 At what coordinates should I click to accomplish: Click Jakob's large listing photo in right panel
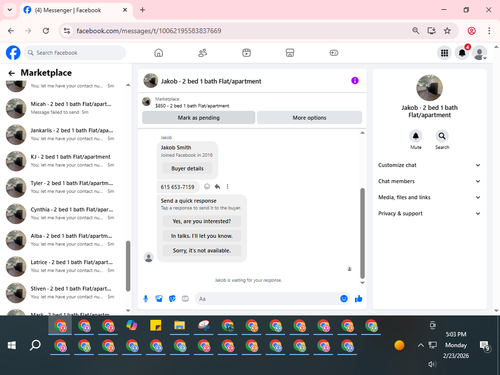point(429,88)
